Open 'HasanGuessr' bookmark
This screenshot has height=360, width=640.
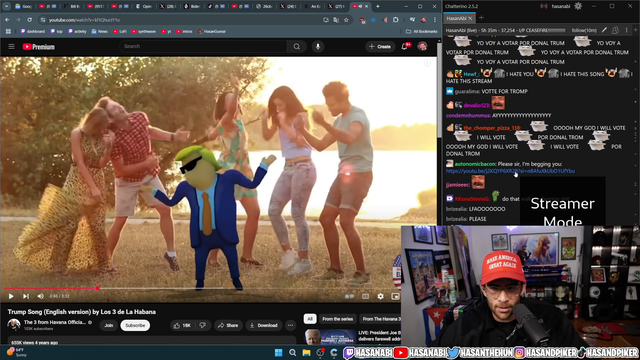[x=212, y=31]
